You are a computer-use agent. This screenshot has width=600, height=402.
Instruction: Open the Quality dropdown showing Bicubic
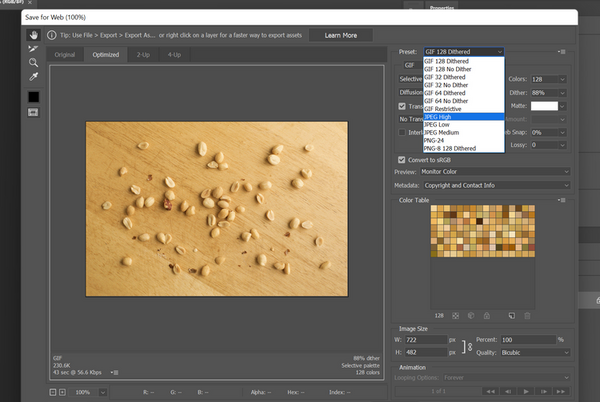(x=535, y=353)
